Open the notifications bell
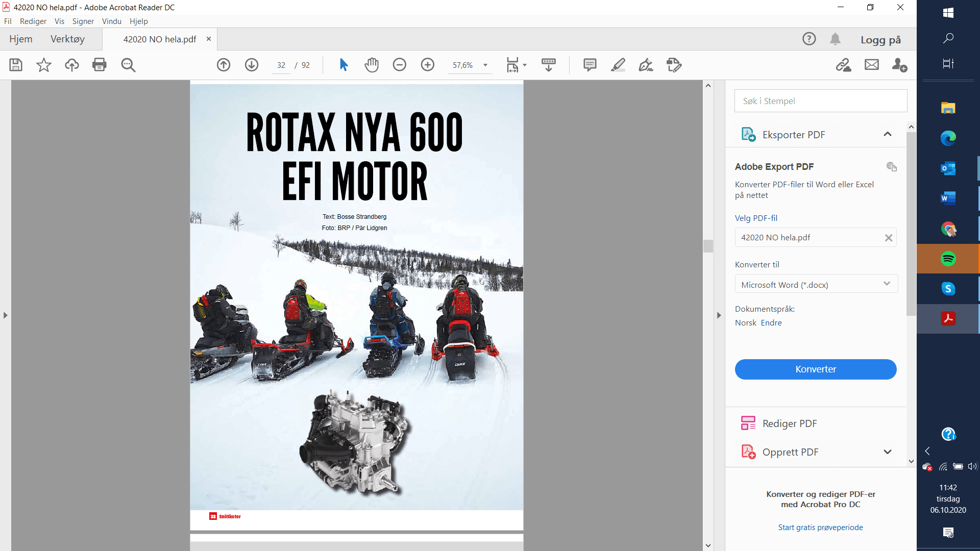 click(835, 39)
